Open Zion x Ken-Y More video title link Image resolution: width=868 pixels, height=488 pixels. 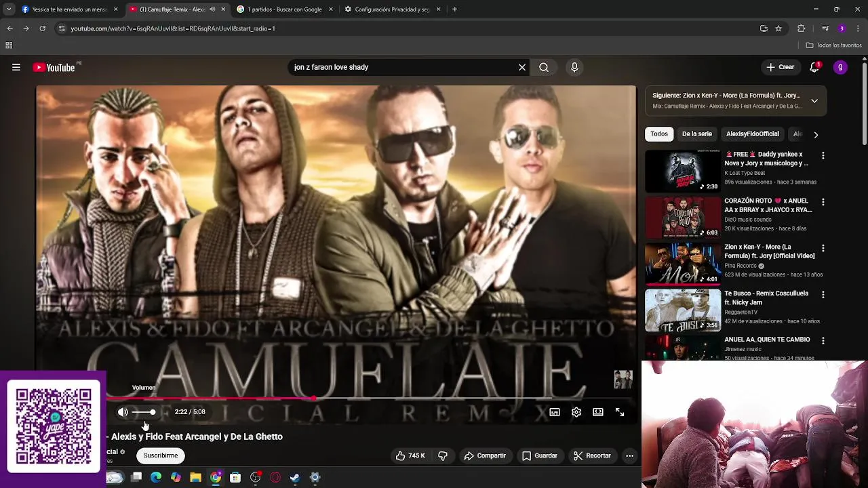[770, 251]
